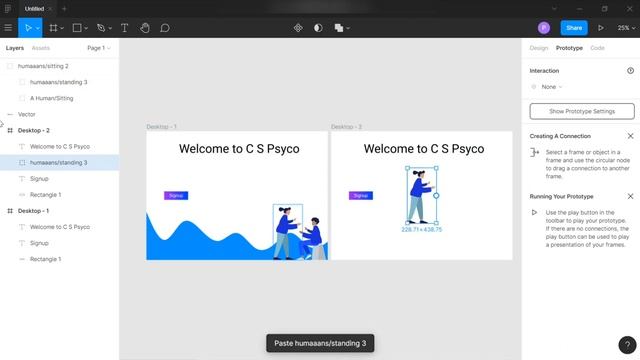Open shape tools dropdown arrow
Viewport: 640px width, 360px height.
click(x=86, y=28)
